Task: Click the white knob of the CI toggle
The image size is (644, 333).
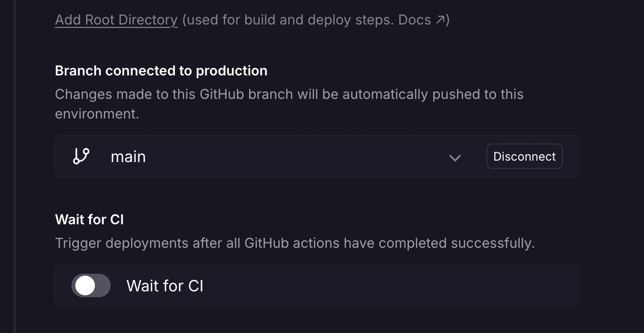Action: point(85,285)
